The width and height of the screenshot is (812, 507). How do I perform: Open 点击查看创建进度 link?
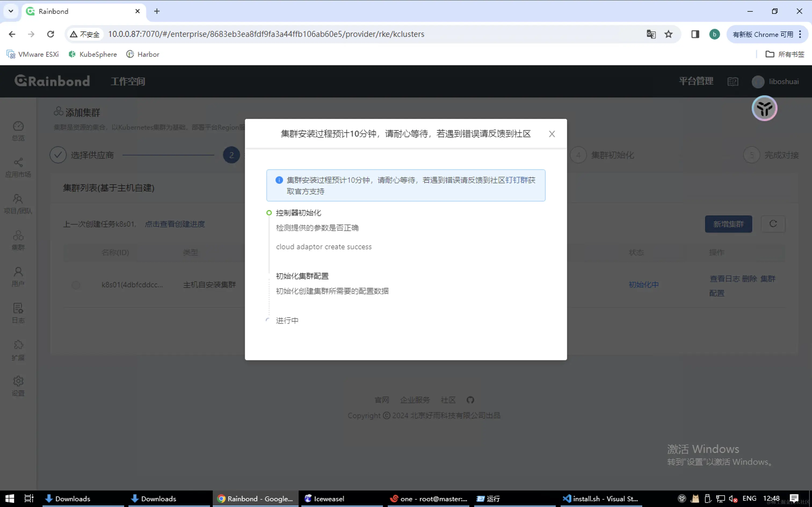click(x=175, y=224)
